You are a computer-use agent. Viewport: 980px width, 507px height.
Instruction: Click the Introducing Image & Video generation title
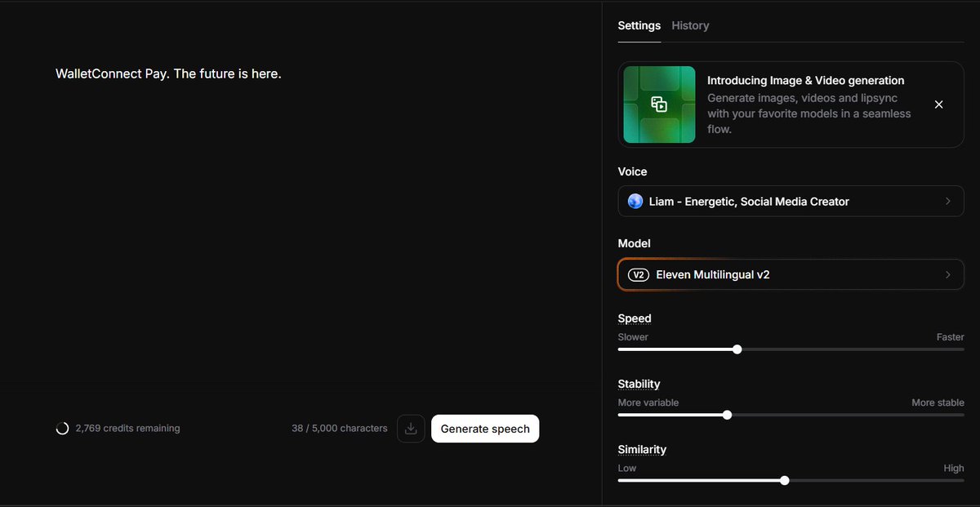(x=805, y=81)
